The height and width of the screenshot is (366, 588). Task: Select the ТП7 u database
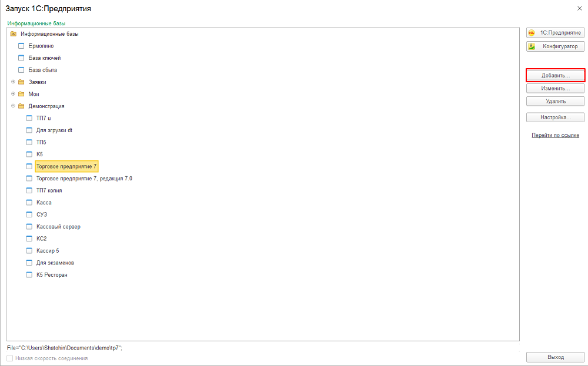44,118
